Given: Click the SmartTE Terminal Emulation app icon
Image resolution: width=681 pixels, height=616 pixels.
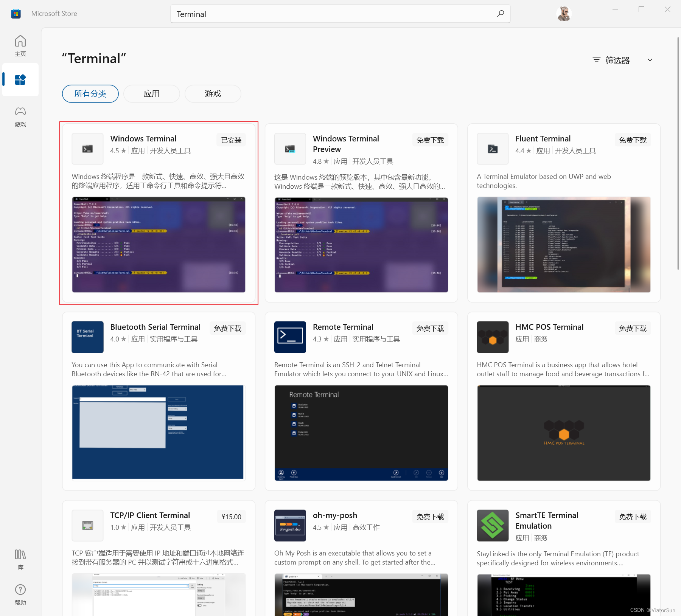Looking at the screenshot, I should [493, 525].
